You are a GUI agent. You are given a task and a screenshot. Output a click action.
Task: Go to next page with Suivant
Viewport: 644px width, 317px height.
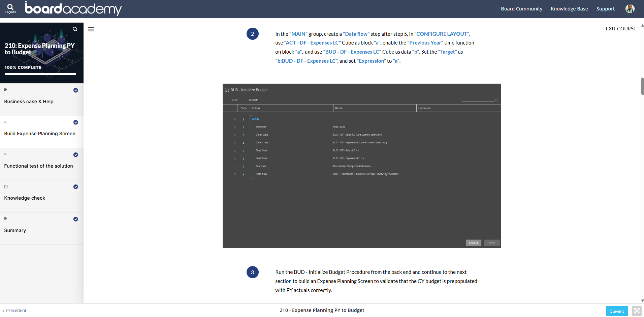[x=617, y=311]
